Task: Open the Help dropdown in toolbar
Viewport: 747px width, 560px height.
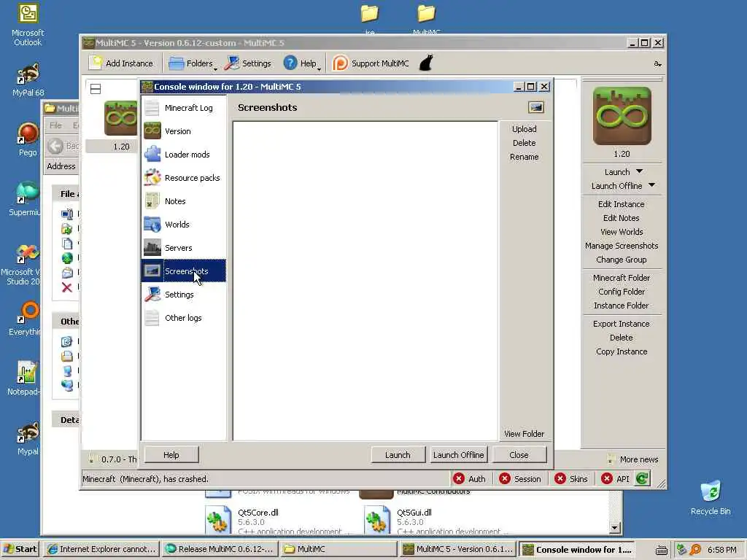Action: tap(302, 63)
